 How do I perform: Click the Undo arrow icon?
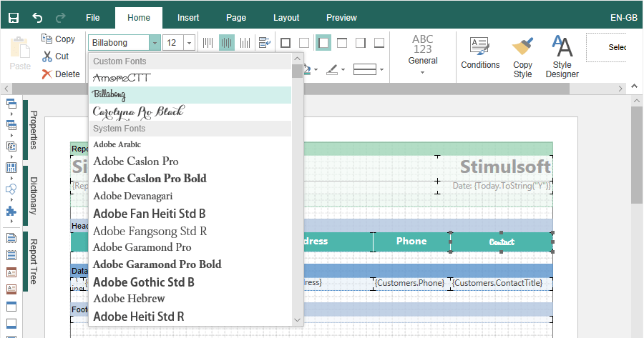37,17
